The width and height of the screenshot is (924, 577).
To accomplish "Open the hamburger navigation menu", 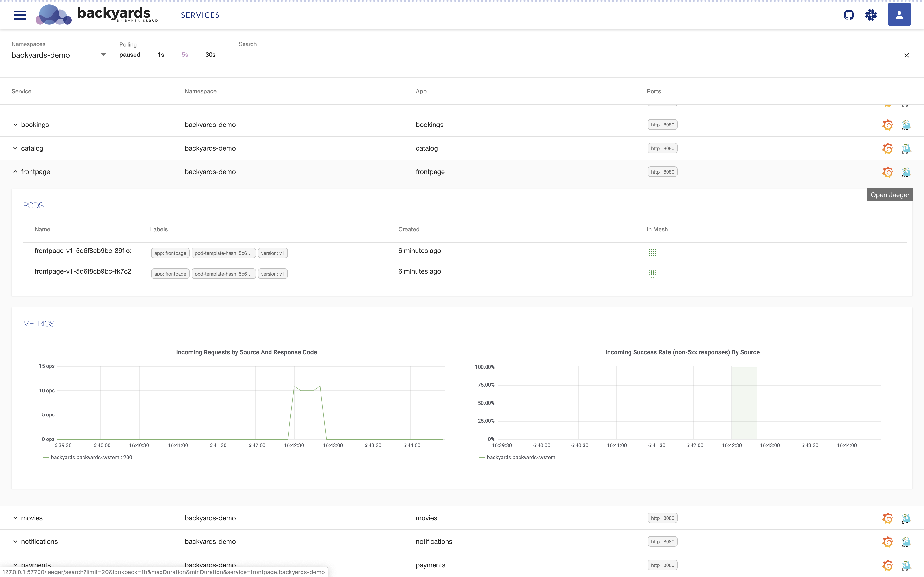I will tap(19, 15).
